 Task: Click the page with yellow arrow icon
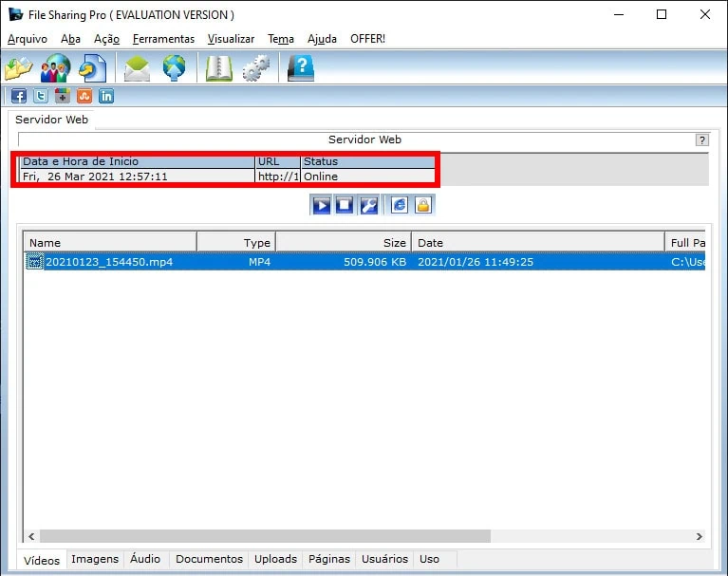point(92,68)
